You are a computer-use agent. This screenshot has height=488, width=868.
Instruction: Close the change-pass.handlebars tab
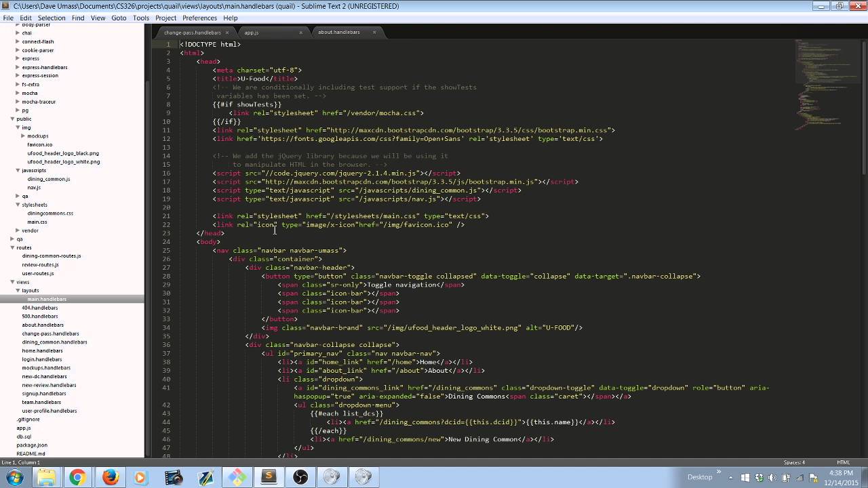pos(228,33)
